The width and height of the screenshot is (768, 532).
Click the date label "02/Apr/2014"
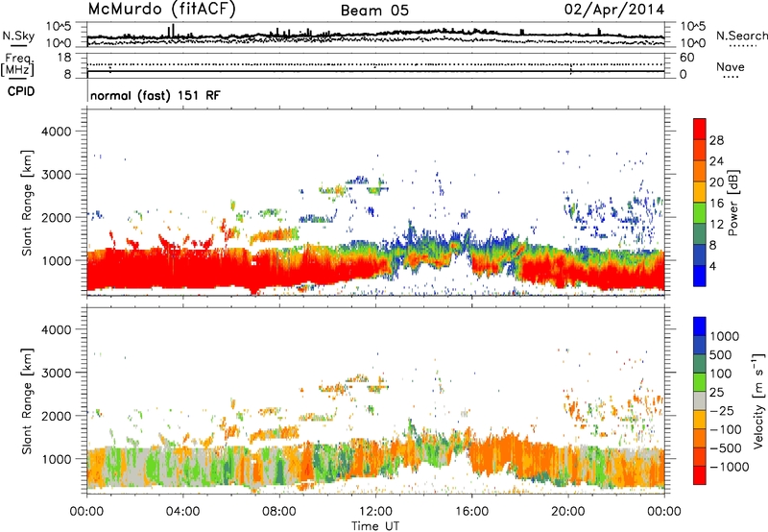[614, 10]
